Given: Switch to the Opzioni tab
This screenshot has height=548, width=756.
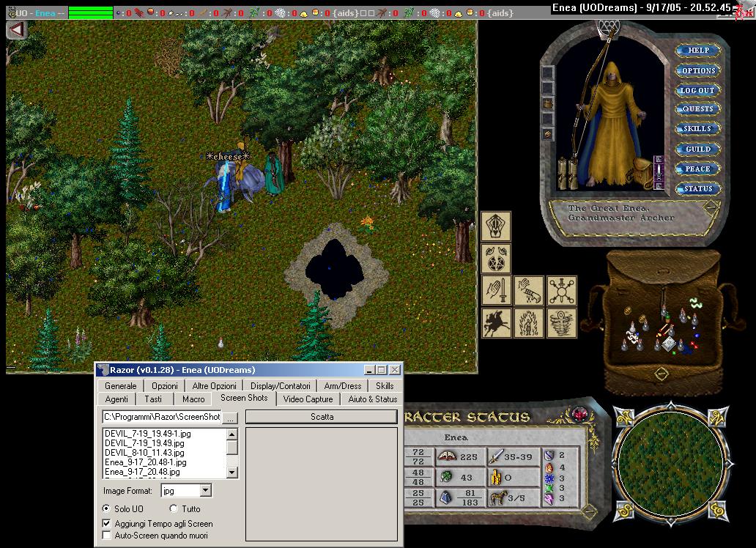Looking at the screenshot, I should [165, 386].
